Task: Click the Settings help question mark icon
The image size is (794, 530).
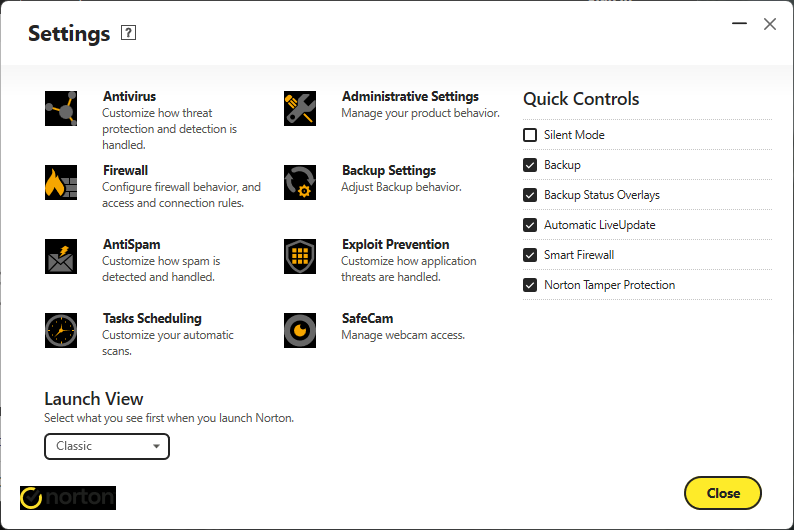Action: coord(128,33)
